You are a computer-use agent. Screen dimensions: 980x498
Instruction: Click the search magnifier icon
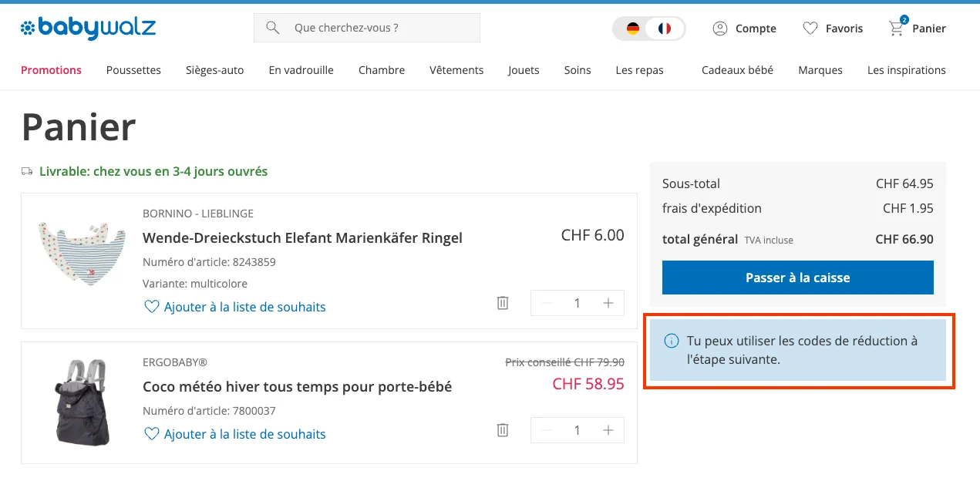(x=272, y=27)
